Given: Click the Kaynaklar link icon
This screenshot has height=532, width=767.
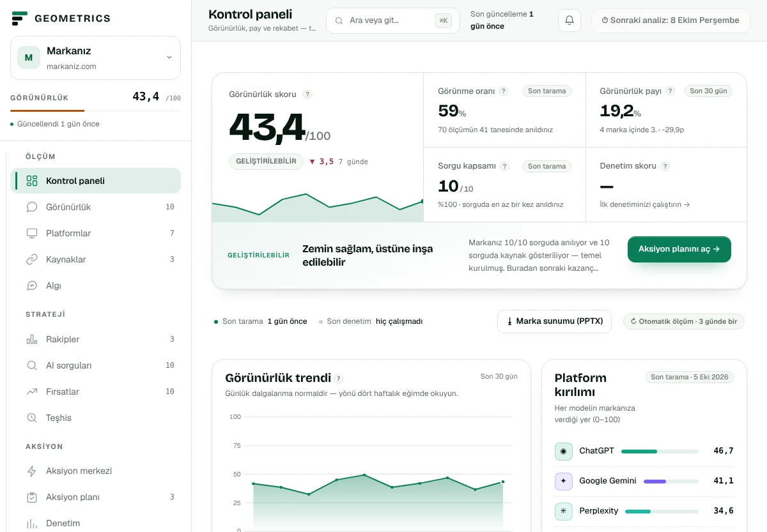Looking at the screenshot, I should (32, 259).
